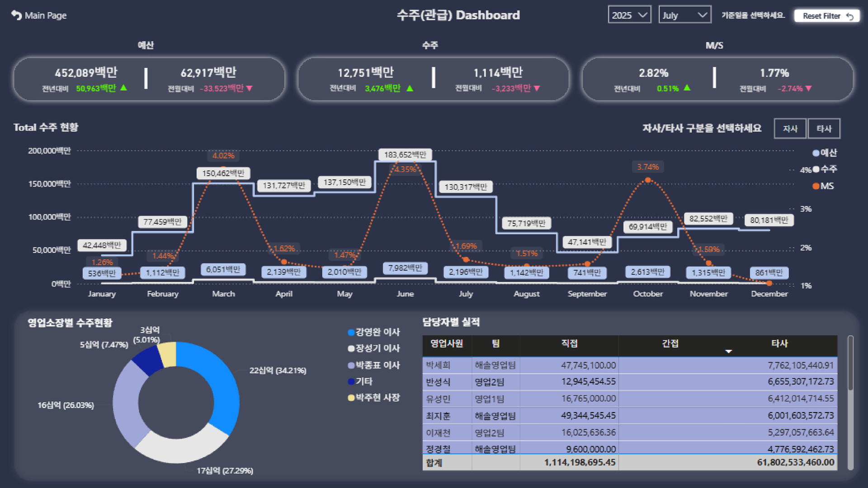This screenshot has width=868, height=488.
Task: Sort by the 타사 column header
Action: coord(779,343)
